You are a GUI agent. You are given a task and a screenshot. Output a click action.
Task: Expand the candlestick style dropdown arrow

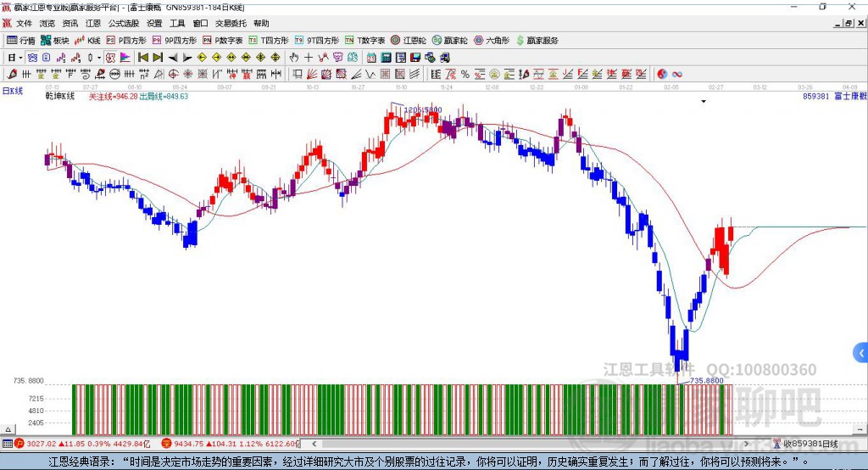coord(98,58)
